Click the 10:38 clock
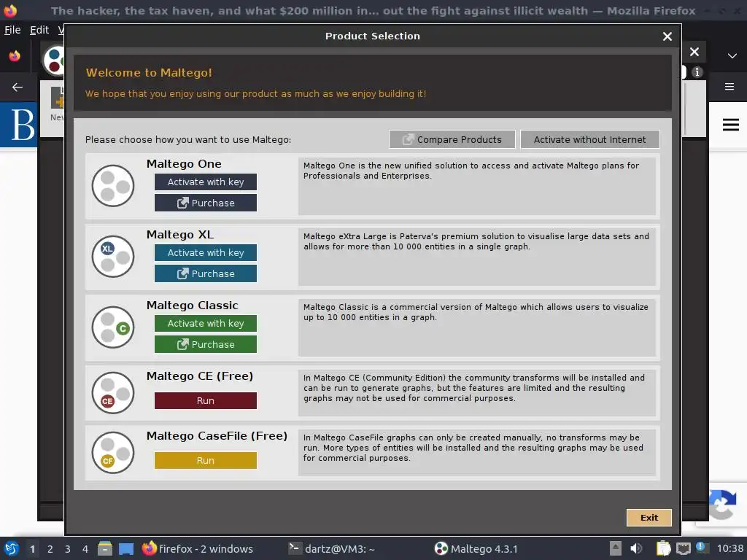The height and width of the screenshot is (560, 747). point(729,548)
